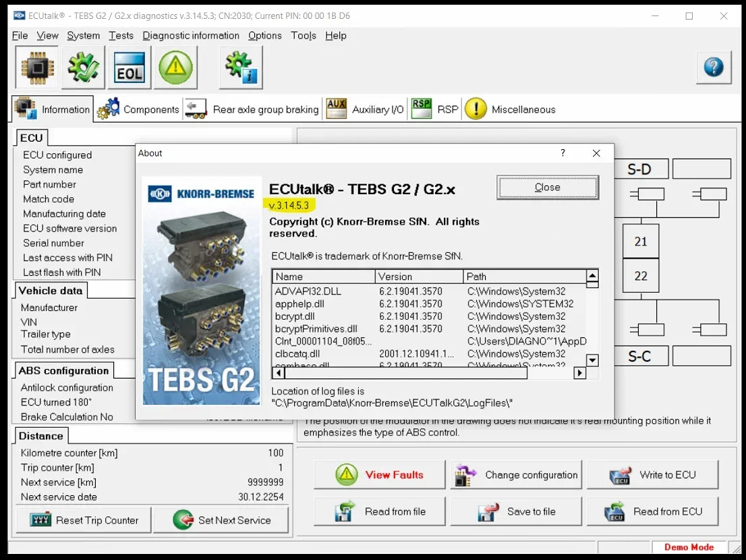Click the Knorr-Bremse logo in About dialog

pyautogui.click(x=201, y=194)
